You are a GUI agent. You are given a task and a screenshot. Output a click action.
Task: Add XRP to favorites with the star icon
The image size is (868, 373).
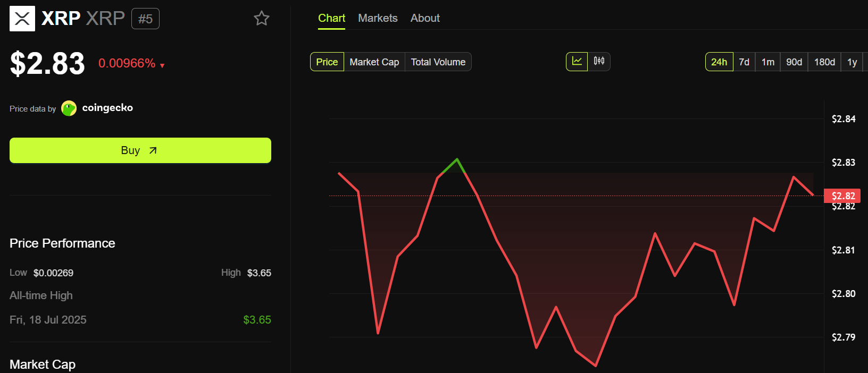click(262, 19)
